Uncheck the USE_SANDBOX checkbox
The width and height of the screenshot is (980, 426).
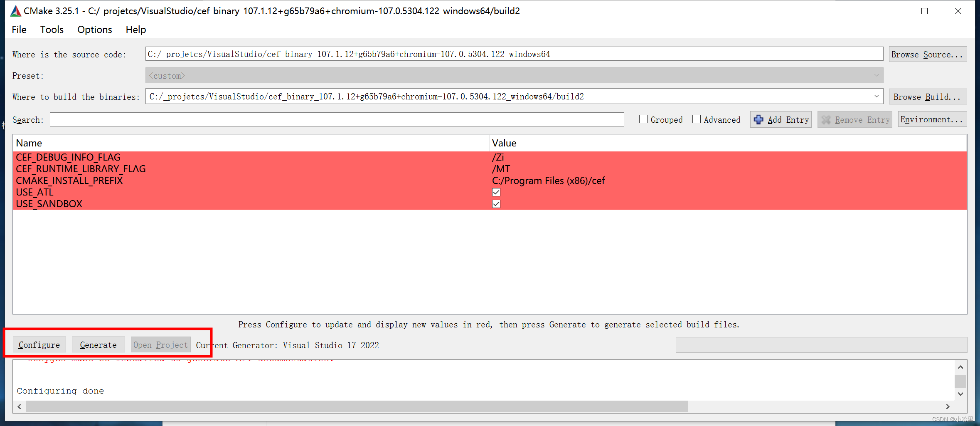coord(496,204)
